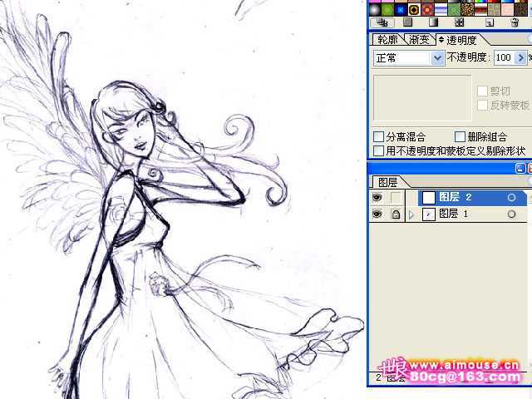Select the 图层 tab
This screenshot has width=532, height=399.
point(387,183)
